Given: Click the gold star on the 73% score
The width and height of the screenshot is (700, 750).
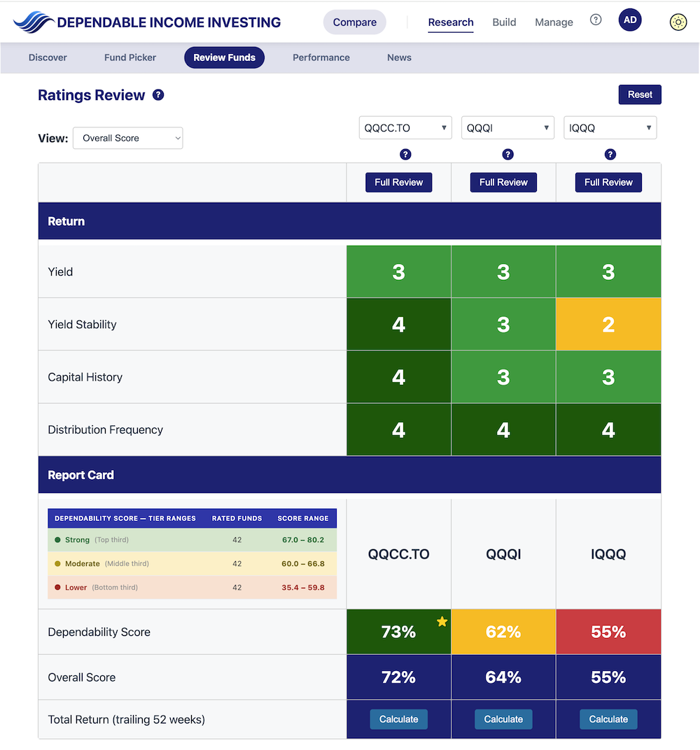Looking at the screenshot, I should 442,621.
